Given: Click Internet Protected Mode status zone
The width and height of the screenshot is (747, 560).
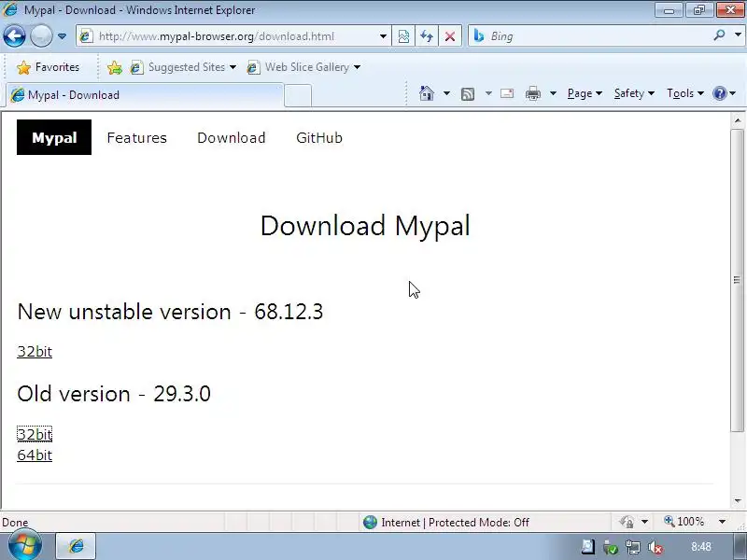Looking at the screenshot, I should pyautogui.click(x=446, y=523).
